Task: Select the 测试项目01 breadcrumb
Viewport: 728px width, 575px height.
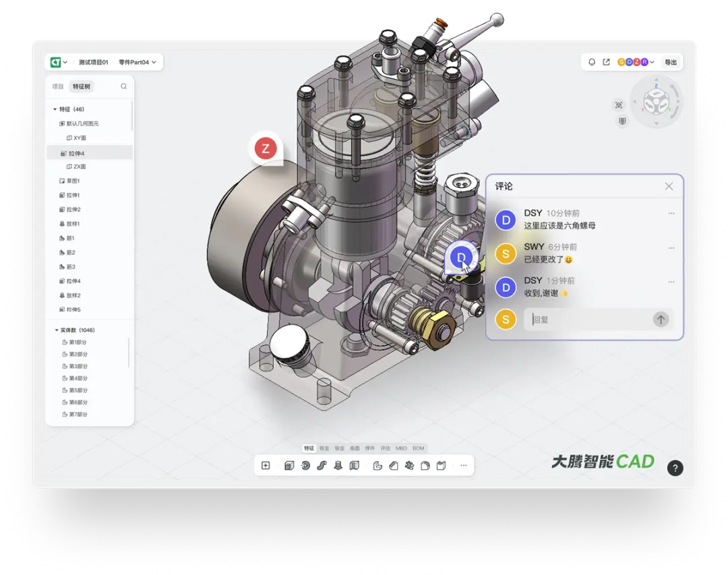Action: (93, 62)
